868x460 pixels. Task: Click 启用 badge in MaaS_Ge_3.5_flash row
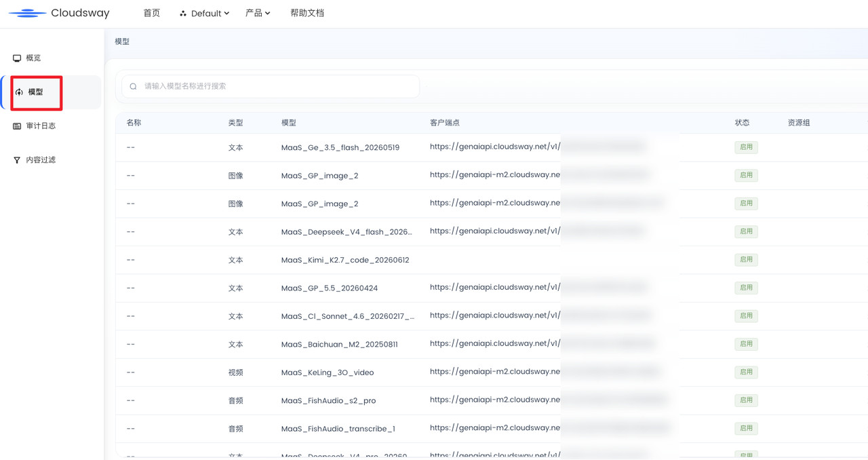click(x=746, y=147)
